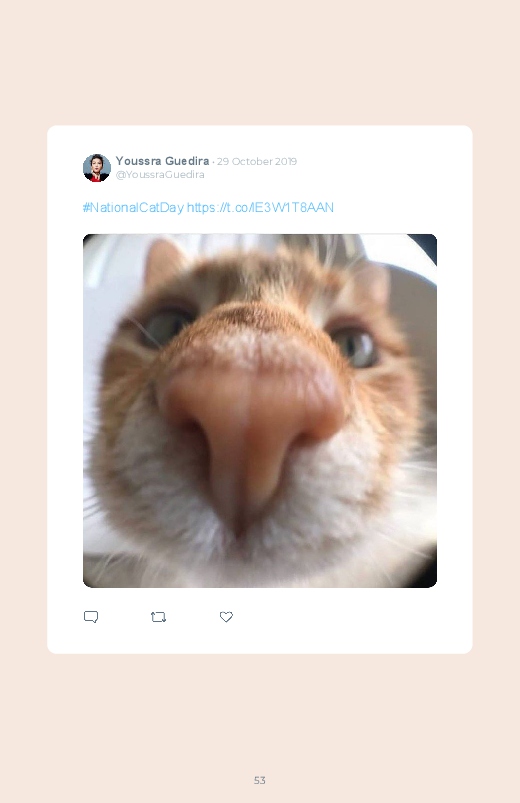Click the cat's left-side eye in photo
Viewport: 520px width, 803px height.
point(167,326)
